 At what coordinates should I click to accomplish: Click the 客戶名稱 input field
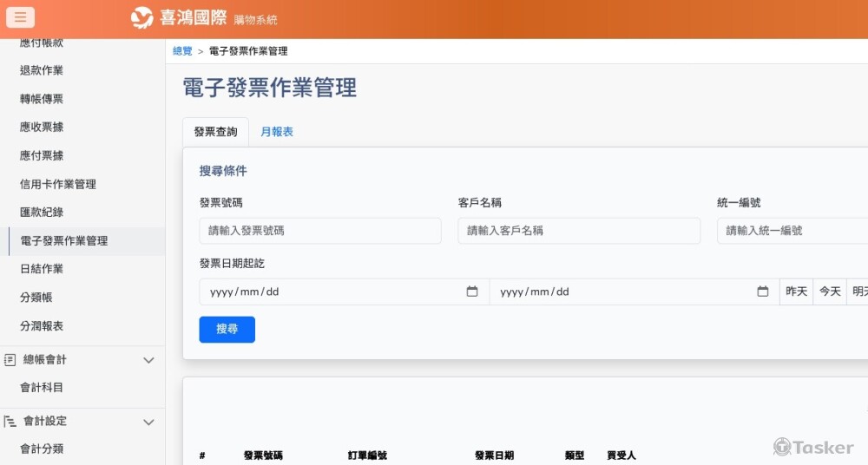578,231
